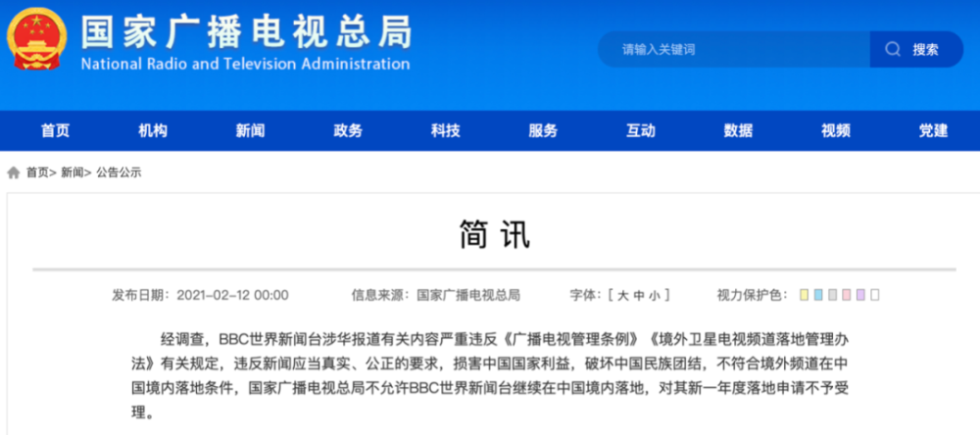Viewport: 980px width, 435px height.
Task: Select gray eye-protection color
Action: tap(832, 295)
